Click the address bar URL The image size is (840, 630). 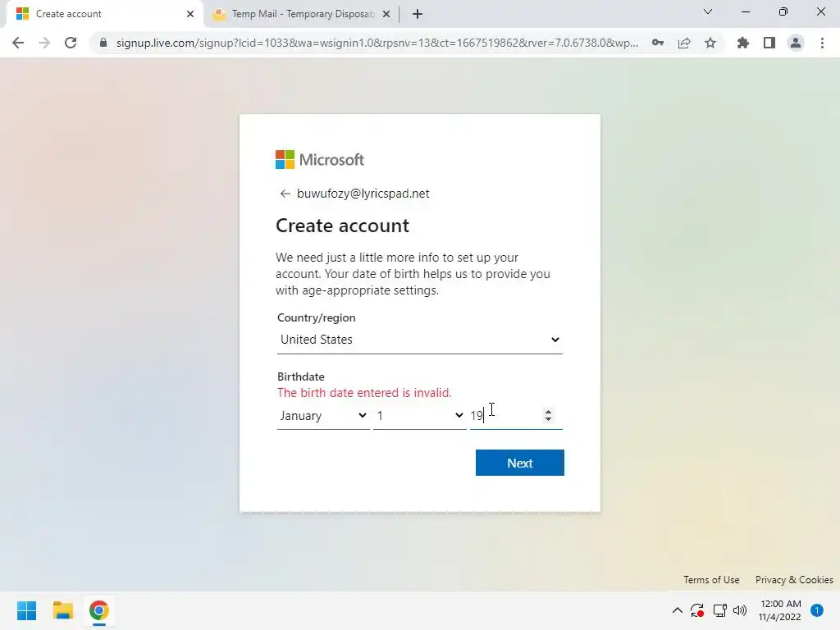pyautogui.click(x=377, y=43)
